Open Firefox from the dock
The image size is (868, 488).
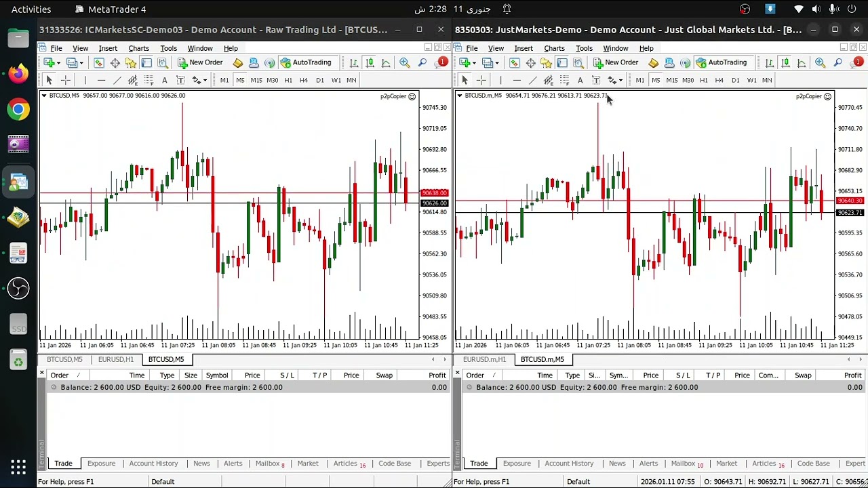18,73
